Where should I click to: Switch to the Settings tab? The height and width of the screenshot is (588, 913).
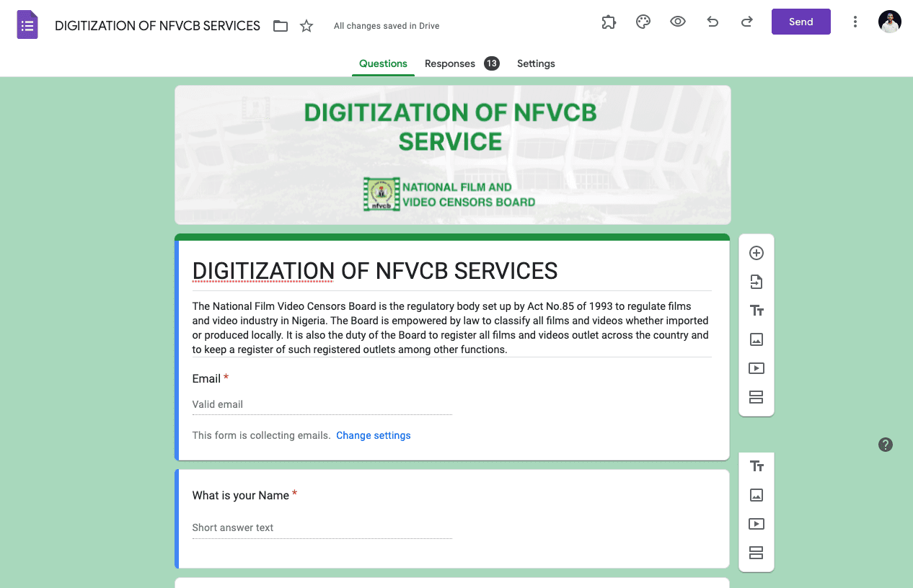[536, 63]
